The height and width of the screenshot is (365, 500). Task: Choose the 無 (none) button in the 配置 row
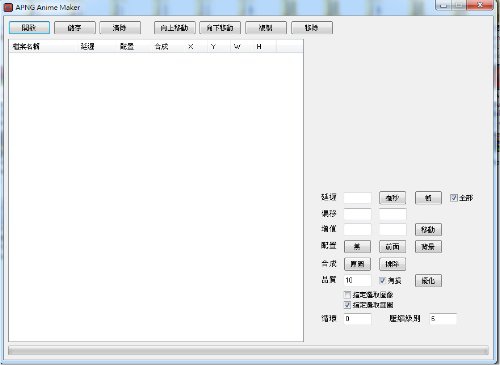357,247
